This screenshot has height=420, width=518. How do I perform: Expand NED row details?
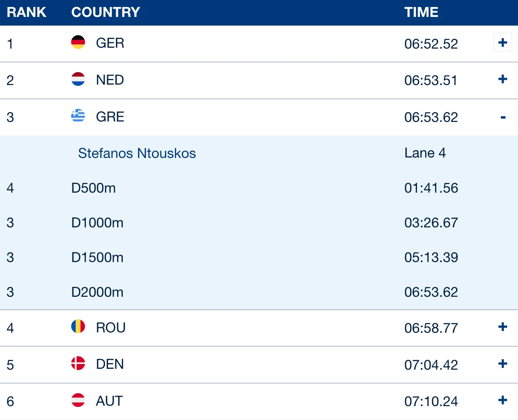502,79
